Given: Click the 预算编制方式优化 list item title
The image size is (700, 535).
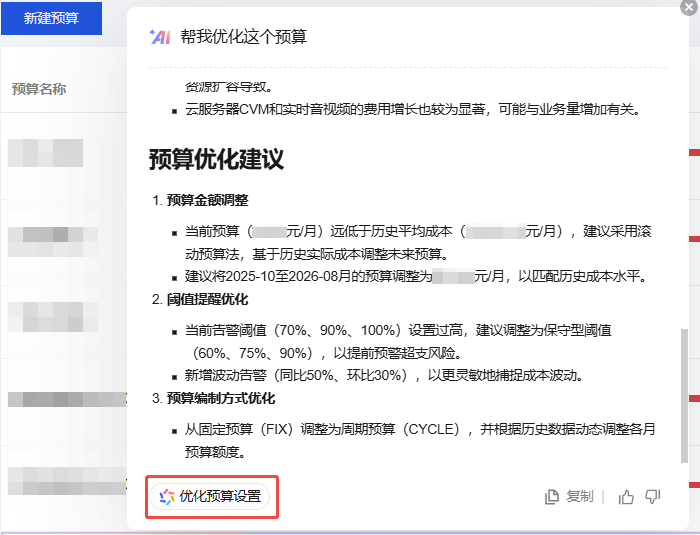Looking at the screenshot, I should point(221,398).
